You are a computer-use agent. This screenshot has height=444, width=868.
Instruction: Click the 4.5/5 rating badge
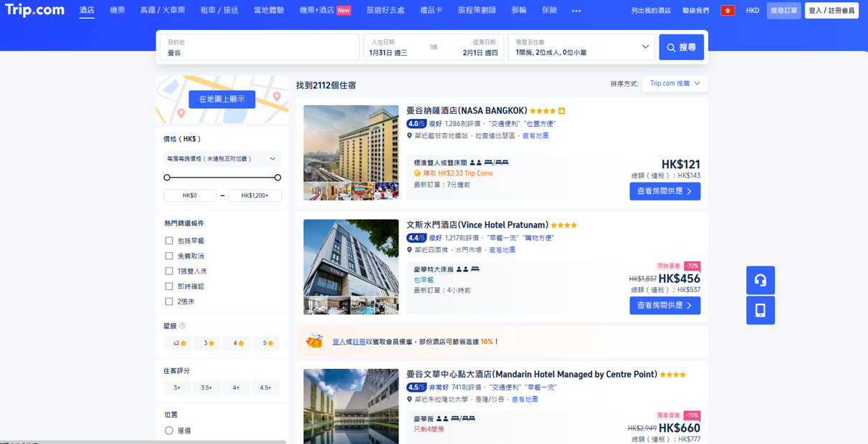(416, 387)
